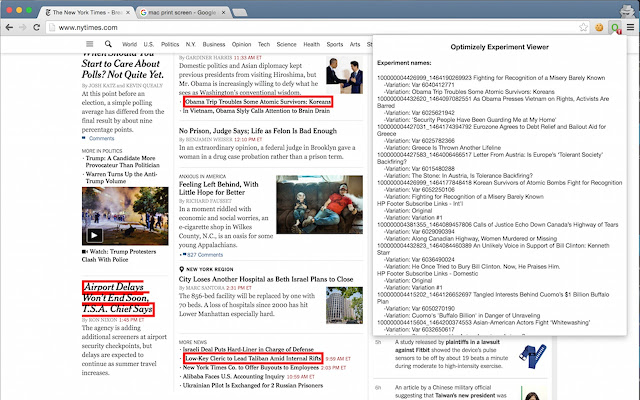Open Airport Delays Won't End Soon headline
The height and width of the screenshot is (400, 640).
coord(118,298)
